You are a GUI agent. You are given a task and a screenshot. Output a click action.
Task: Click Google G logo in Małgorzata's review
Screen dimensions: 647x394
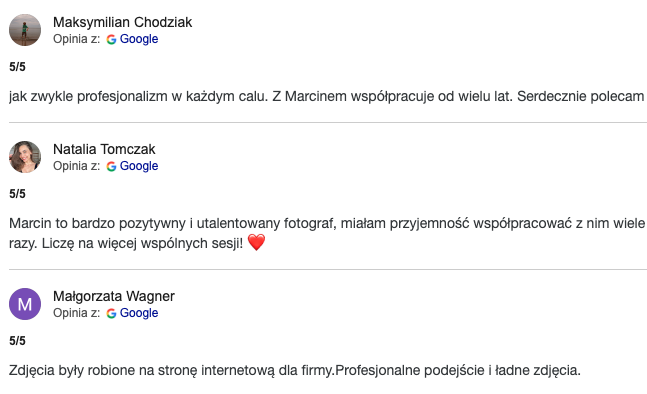coord(111,313)
